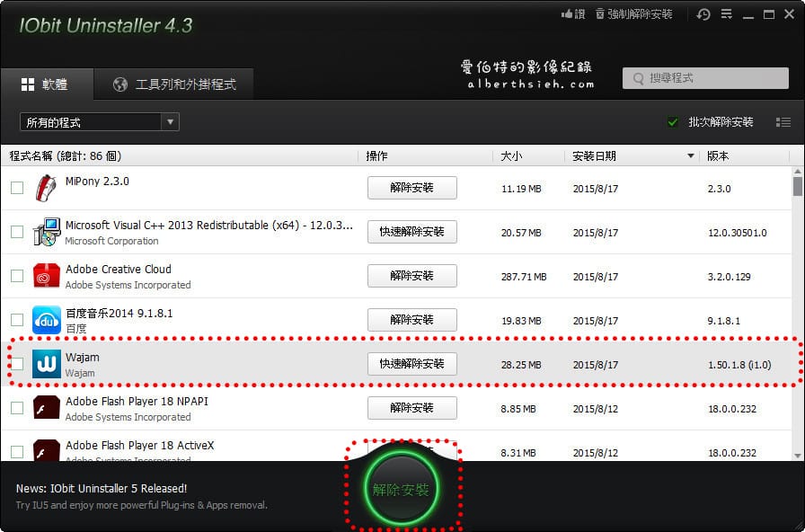This screenshot has height=532, width=805.
Task: Click the Flash Player 18 NPAPI icon
Action: click(x=46, y=408)
